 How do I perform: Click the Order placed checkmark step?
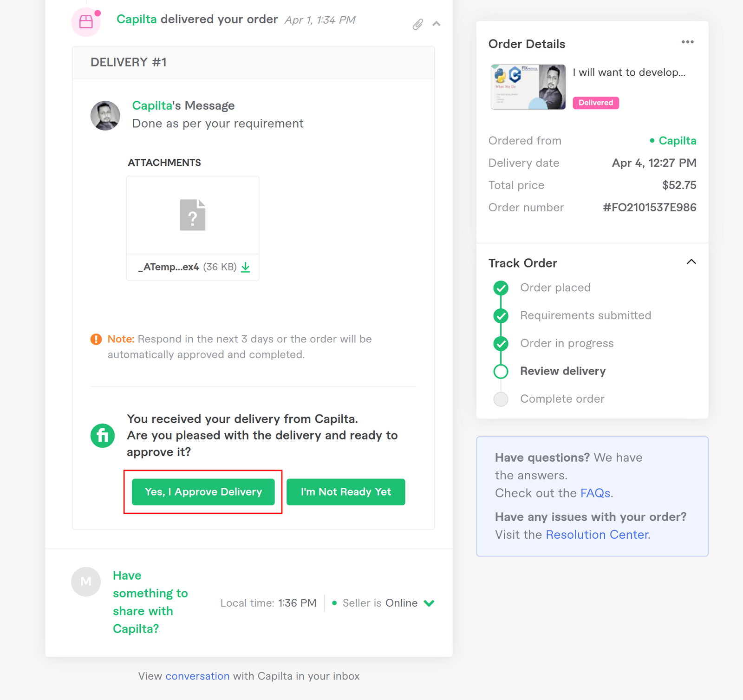[x=501, y=288]
